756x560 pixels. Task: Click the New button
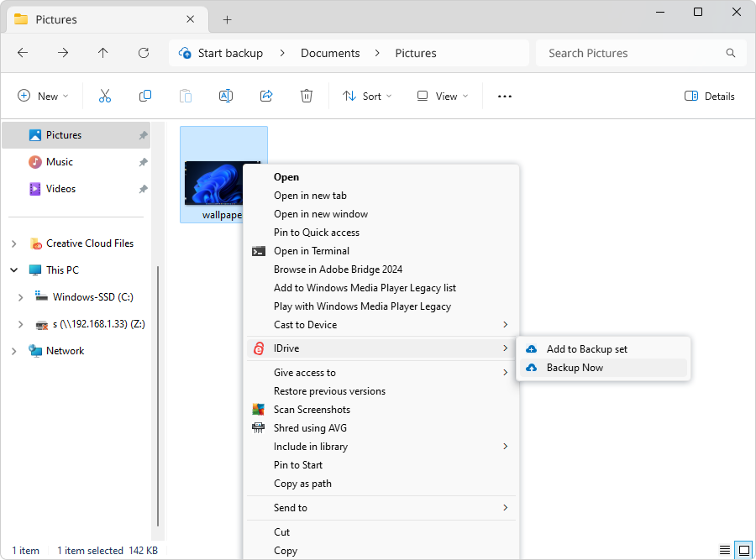(44, 97)
